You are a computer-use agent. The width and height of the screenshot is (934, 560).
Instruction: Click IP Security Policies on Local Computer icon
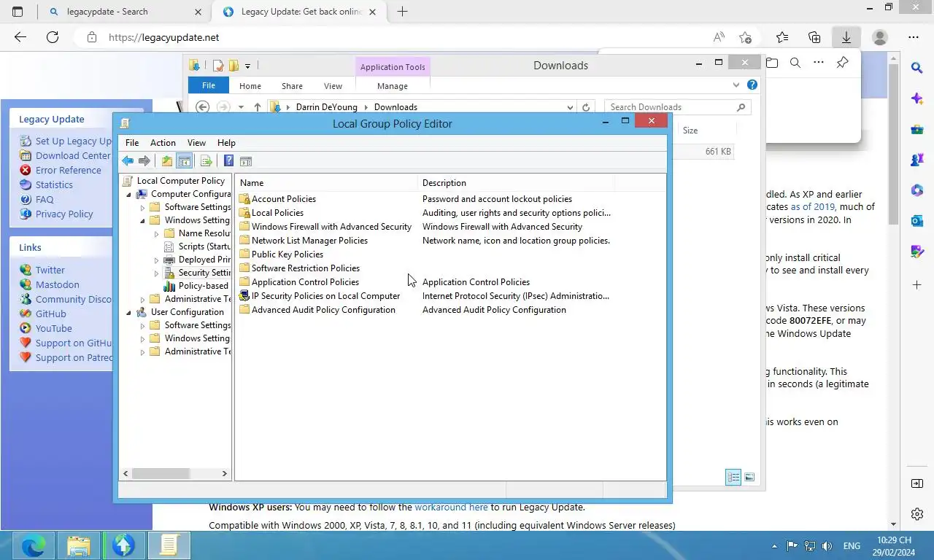[x=244, y=296]
